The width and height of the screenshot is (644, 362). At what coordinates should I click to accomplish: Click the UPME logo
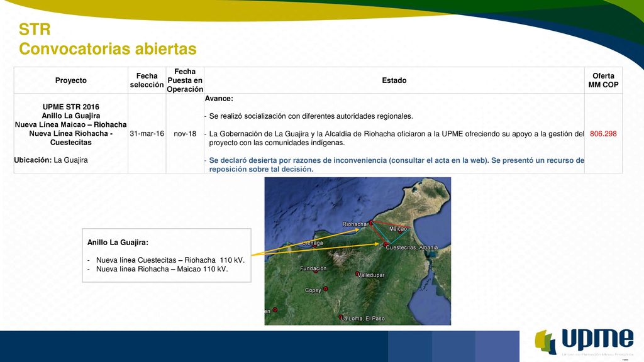(584, 341)
